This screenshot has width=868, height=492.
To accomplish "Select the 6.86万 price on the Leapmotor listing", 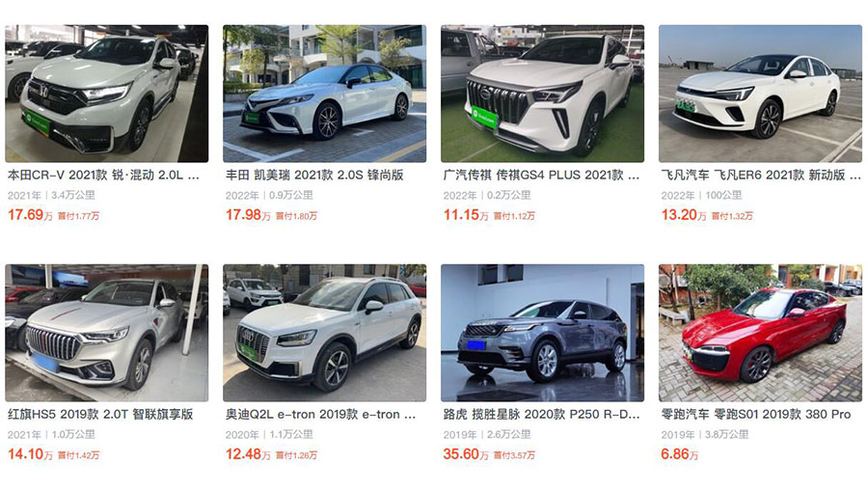I will 679,454.
